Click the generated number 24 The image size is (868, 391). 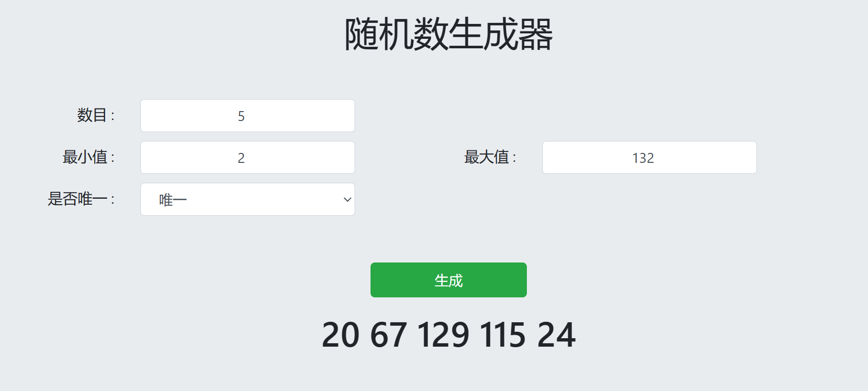pos(557,335)
